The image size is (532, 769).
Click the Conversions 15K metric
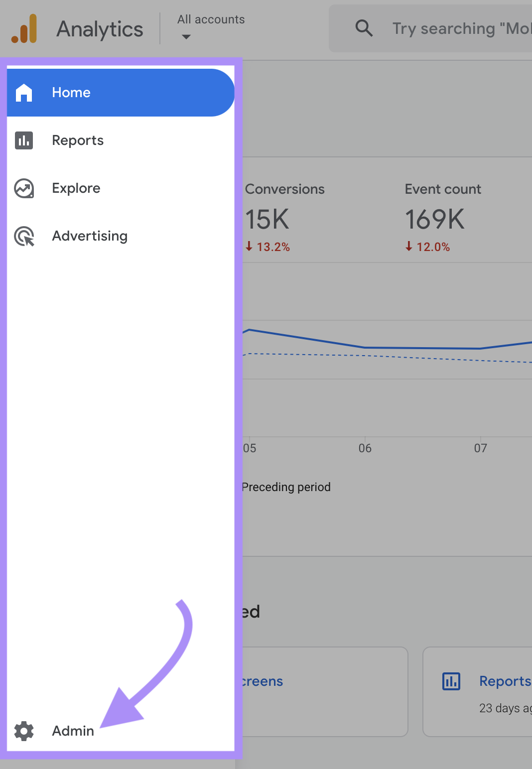267,219
